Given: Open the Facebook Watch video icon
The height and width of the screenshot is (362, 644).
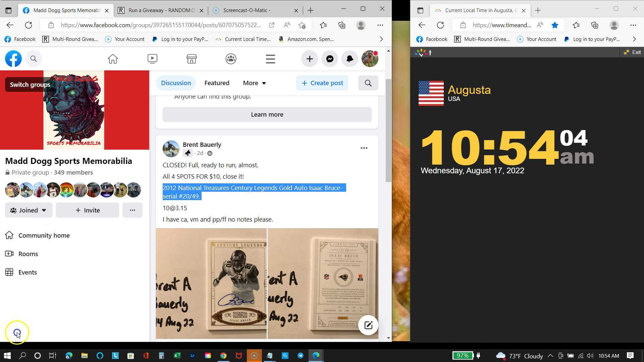Looking at the screenshot, I should coord(152,59).
